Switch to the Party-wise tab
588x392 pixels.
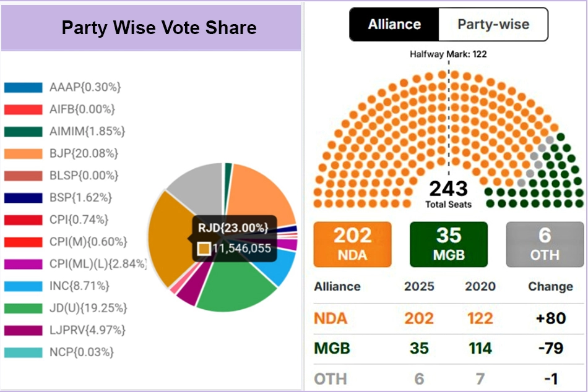pos(492,25)
